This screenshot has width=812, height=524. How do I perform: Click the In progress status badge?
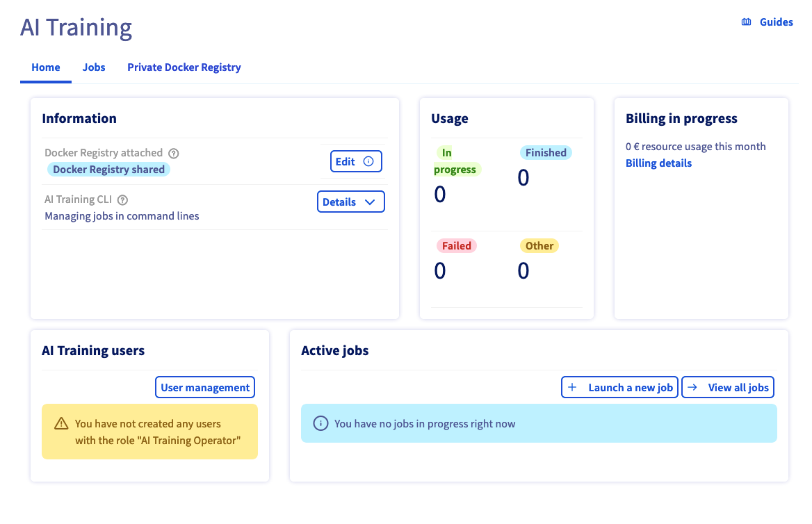(455, 161)
